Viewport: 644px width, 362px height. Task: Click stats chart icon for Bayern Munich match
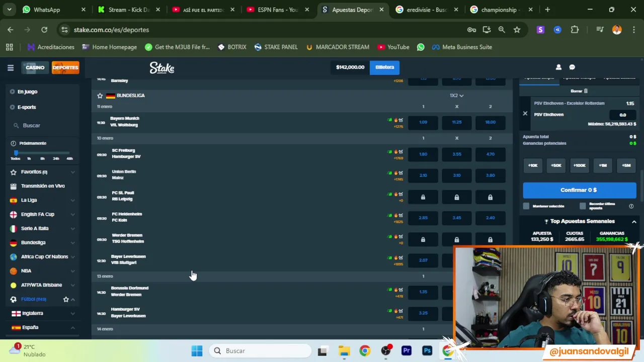[401, 120]
